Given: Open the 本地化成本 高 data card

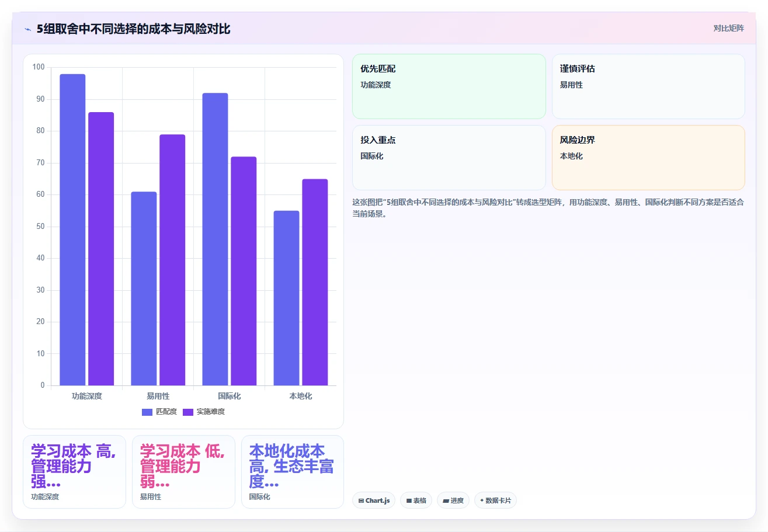Looking at the screenshot, I should coord(293,472).
